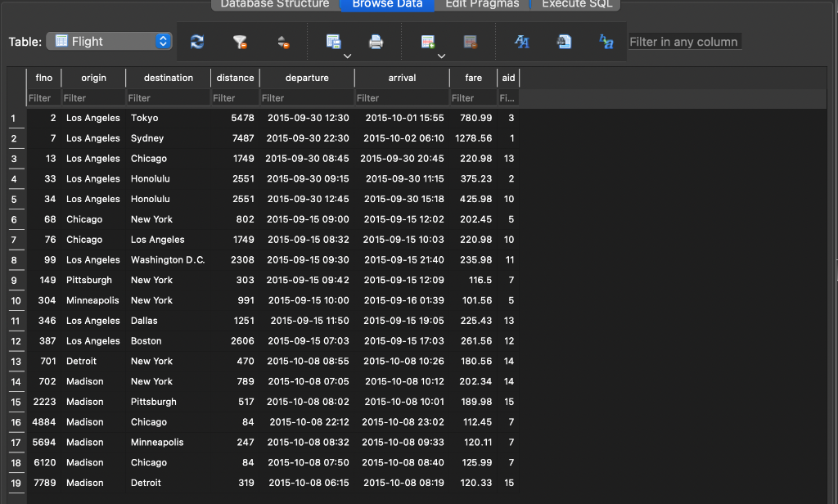Viewport: 838px width, 504px height.
Task: Switch to the Database Structure tab
Action: 274,4
